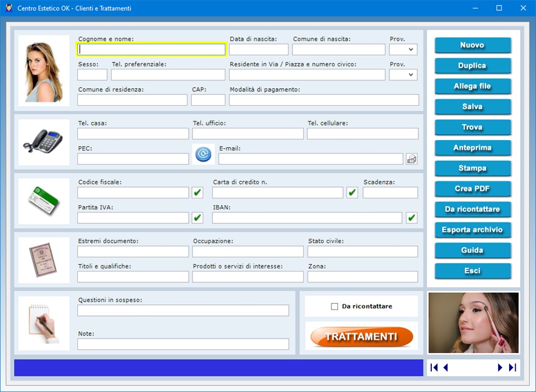Click the blue @ email icon

pyautogui.click(x=203, y=154)
